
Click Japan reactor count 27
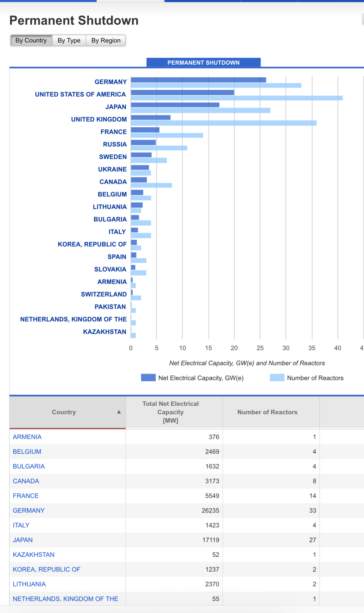click(x=313, y=540)
